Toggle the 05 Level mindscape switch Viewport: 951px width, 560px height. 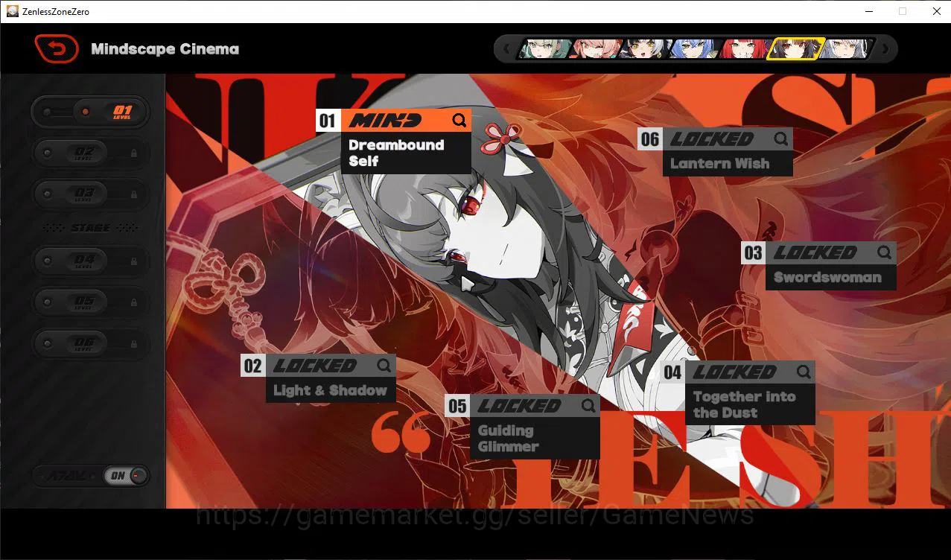click(x=90, y=303)
